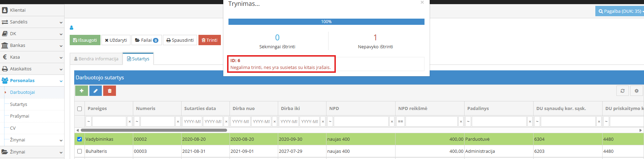644x159 pixels.
Task: Switch to Bendra informacija tab
Action: tap(96, 59)
